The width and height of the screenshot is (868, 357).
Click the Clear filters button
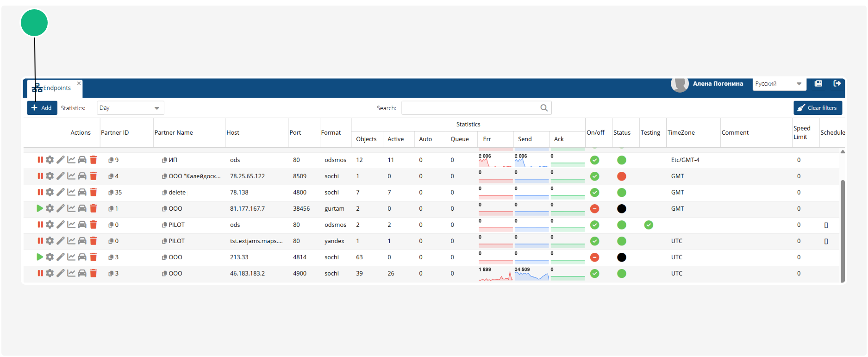pos(818,108)
